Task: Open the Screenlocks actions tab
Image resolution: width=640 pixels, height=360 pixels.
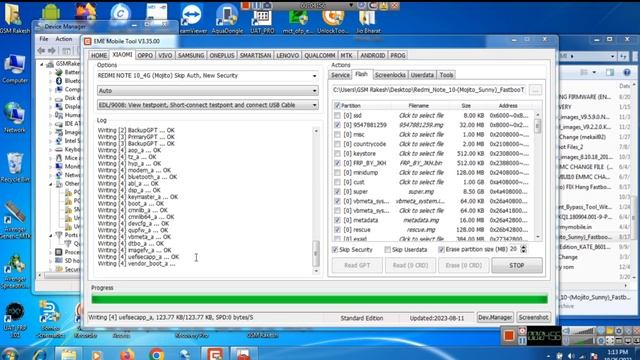Action: point(390,75)
